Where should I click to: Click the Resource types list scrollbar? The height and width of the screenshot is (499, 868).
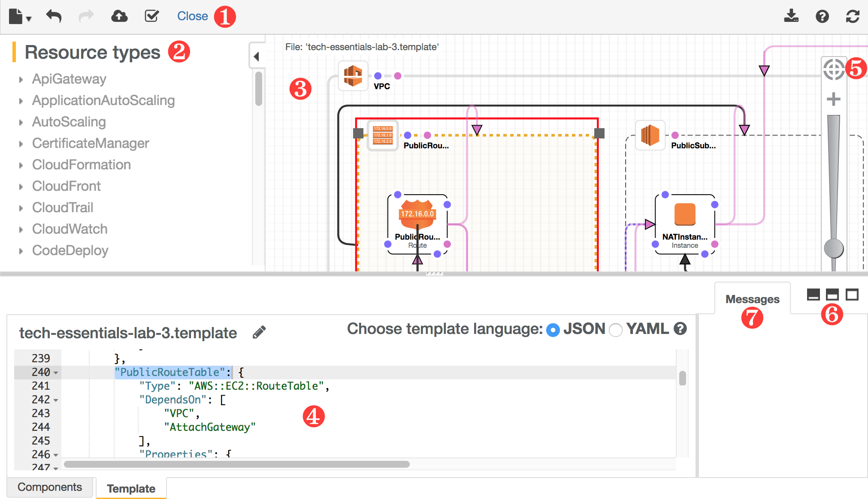(x=258, y=89)
